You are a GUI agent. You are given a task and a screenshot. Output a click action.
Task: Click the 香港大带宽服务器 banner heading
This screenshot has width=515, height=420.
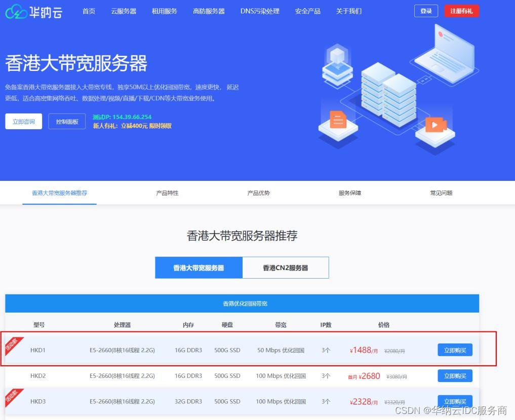point(76,63)
